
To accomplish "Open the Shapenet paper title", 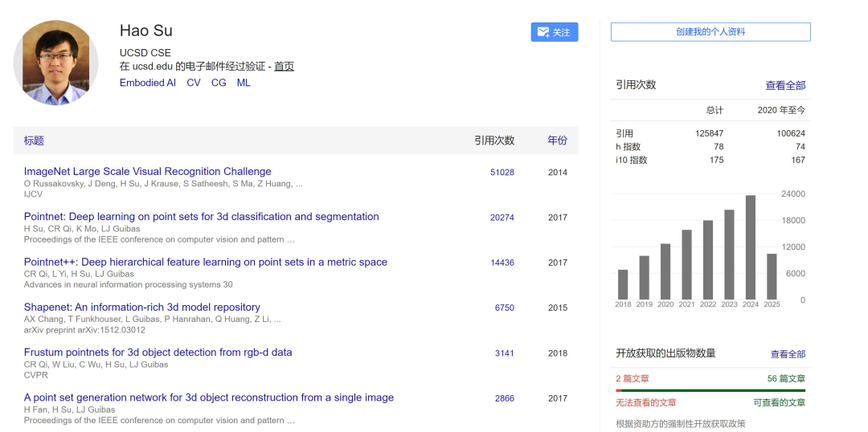I will [141, 307].
